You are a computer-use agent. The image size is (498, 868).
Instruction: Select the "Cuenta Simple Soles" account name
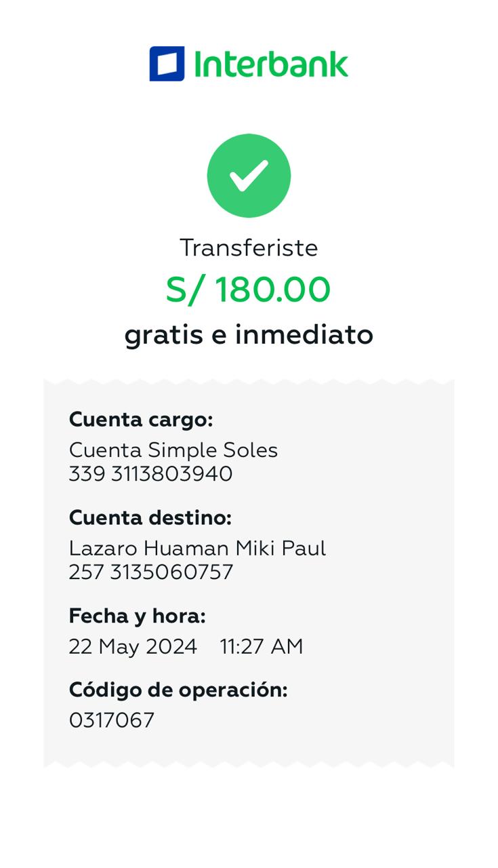[x=173, y=450]
